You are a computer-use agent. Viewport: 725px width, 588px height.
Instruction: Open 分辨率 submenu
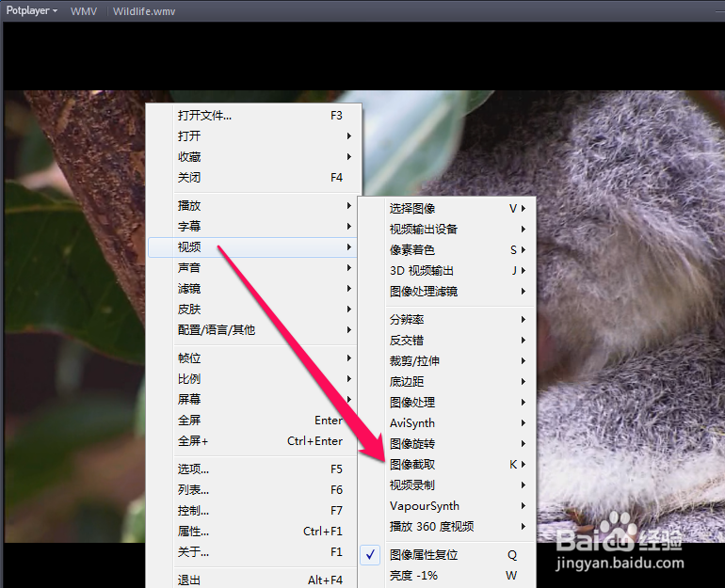(x=447, y=320)
